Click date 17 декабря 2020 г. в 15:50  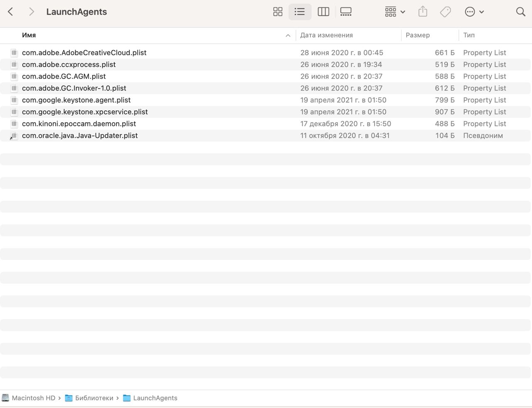point(346,124)
